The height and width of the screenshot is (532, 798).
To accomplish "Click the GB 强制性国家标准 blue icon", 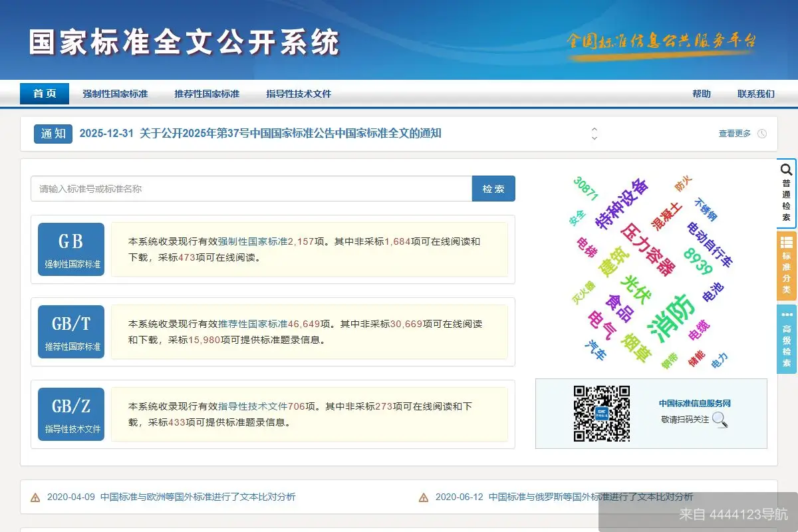I will click(70, 249).
